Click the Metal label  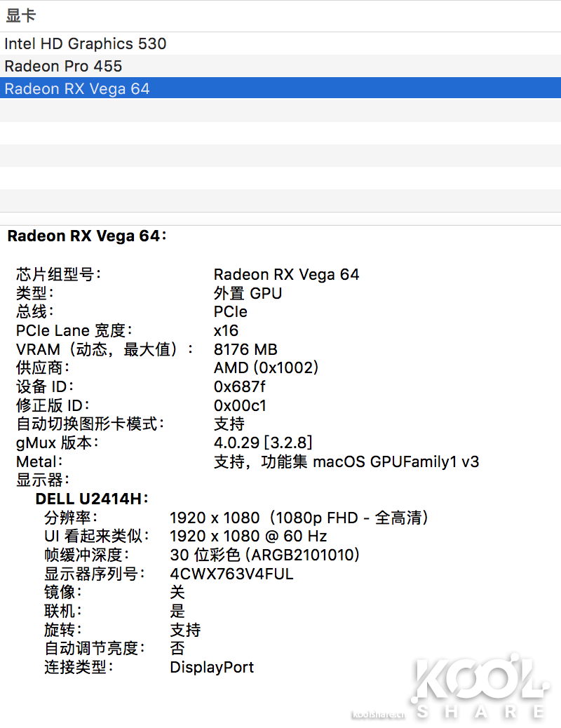[x=39, y=461]
